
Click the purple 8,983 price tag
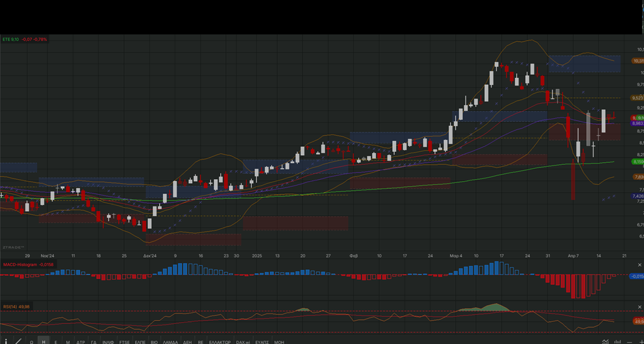pyautogui.click(x=638, y=123)
